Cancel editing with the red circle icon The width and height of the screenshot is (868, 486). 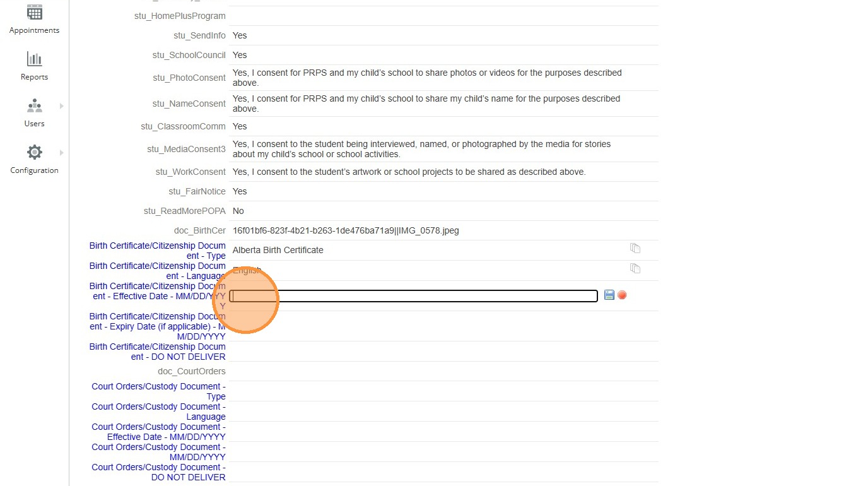[622, 295]
